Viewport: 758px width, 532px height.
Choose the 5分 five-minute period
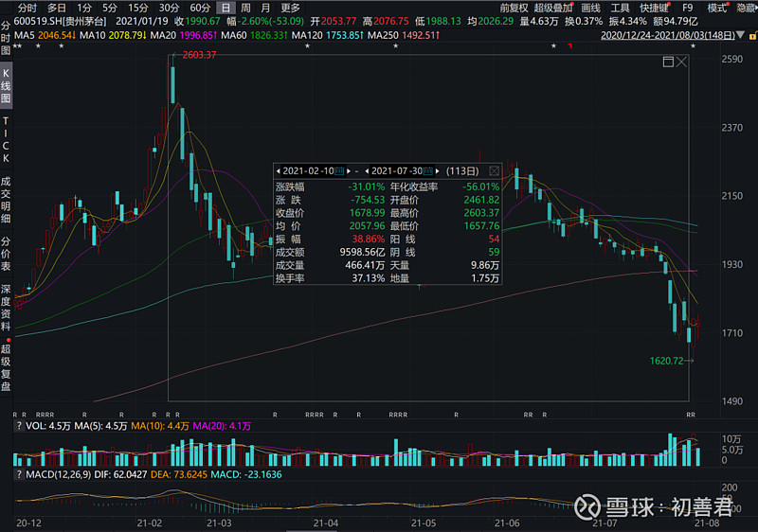click(x=110, y=8)
